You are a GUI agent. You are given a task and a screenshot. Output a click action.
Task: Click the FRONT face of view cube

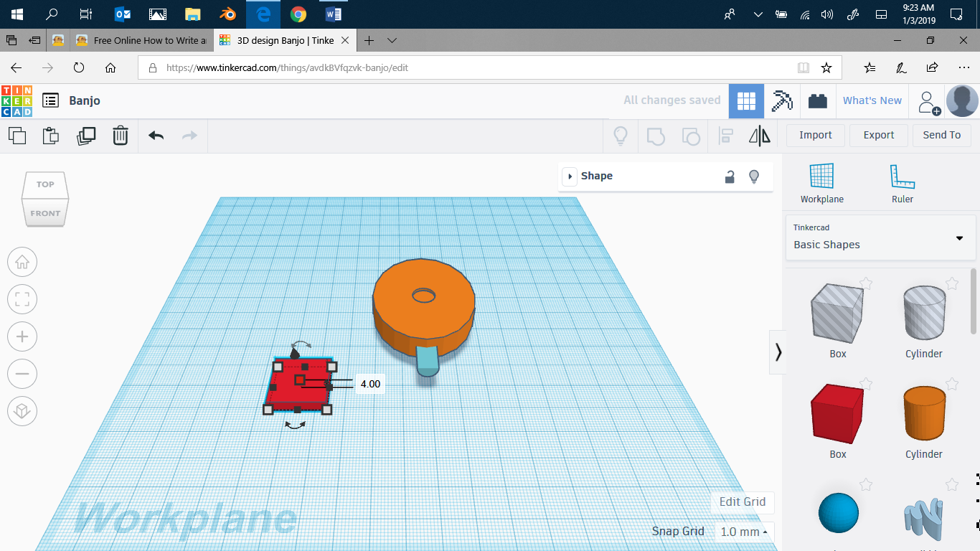tap(45, 213)
